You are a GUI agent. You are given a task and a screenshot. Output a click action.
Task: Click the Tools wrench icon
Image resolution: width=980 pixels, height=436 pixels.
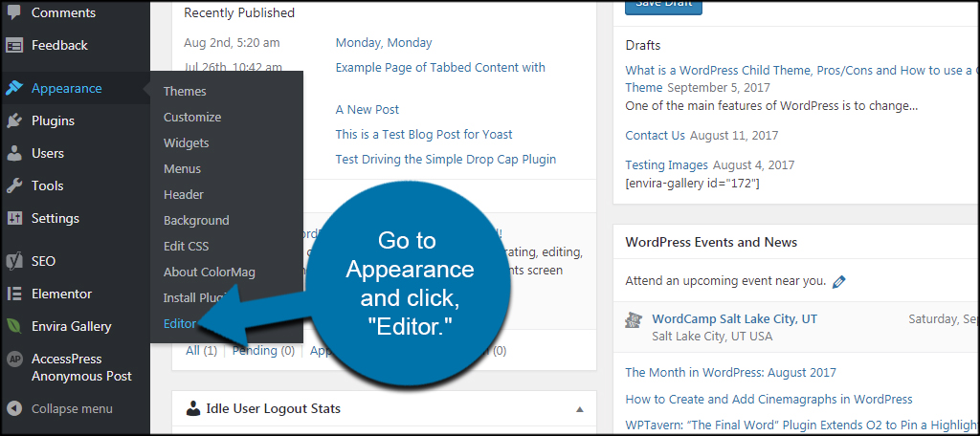click(13, 185)
